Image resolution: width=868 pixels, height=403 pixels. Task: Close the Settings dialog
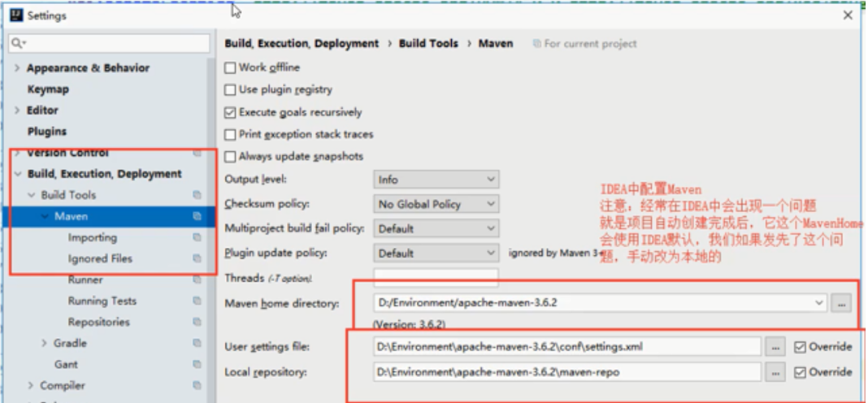coord(848,15)
